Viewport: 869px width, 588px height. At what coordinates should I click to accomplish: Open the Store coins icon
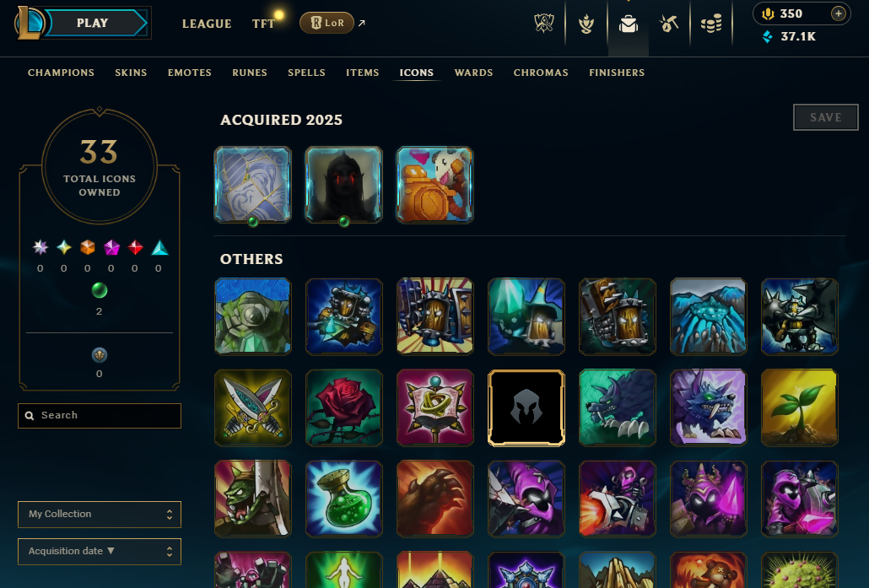pyautogui.click(x=711, y=24)
